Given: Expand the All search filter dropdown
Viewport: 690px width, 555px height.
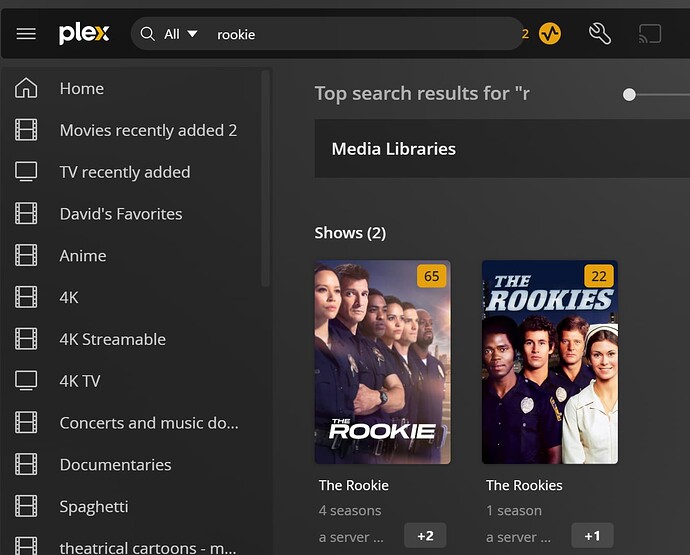Looking at the screenshot, I should pos(181,34).
